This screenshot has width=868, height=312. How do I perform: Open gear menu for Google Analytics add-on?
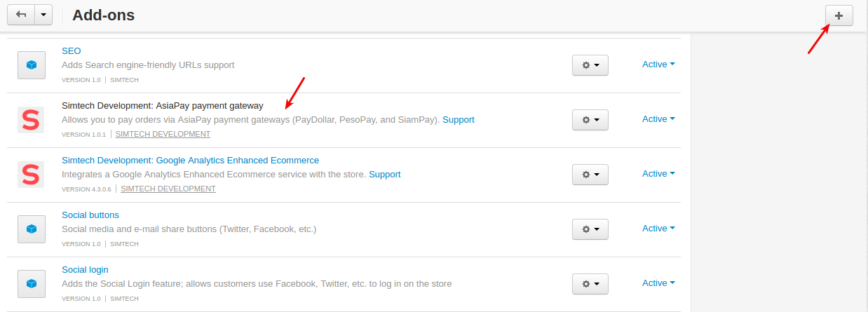[x=590, y=174]
